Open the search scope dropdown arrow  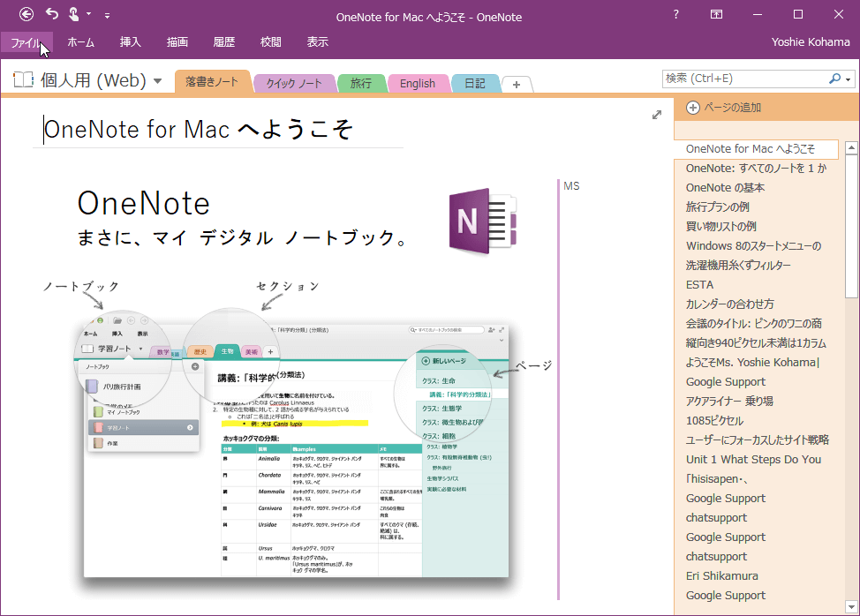tap(848, 79)
